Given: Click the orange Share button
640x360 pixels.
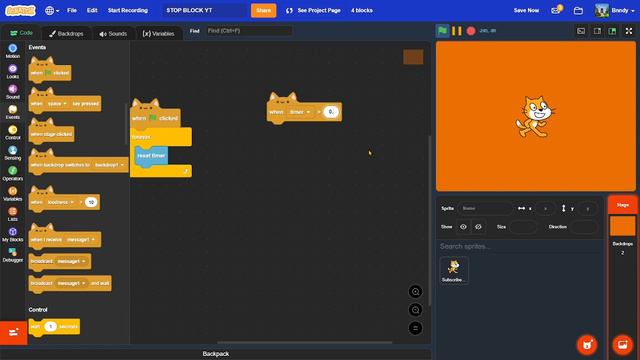Looking at the screenshot, I should tap(263, 11).
